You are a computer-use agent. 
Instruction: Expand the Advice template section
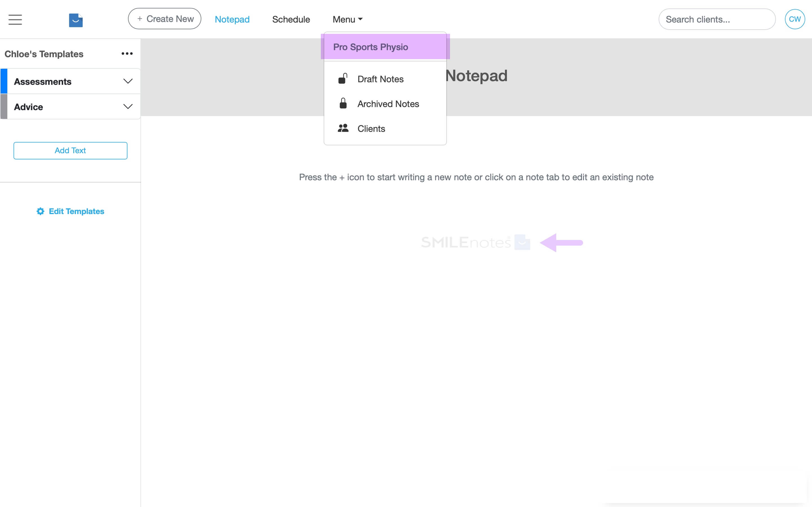click(x=127, y=106)
